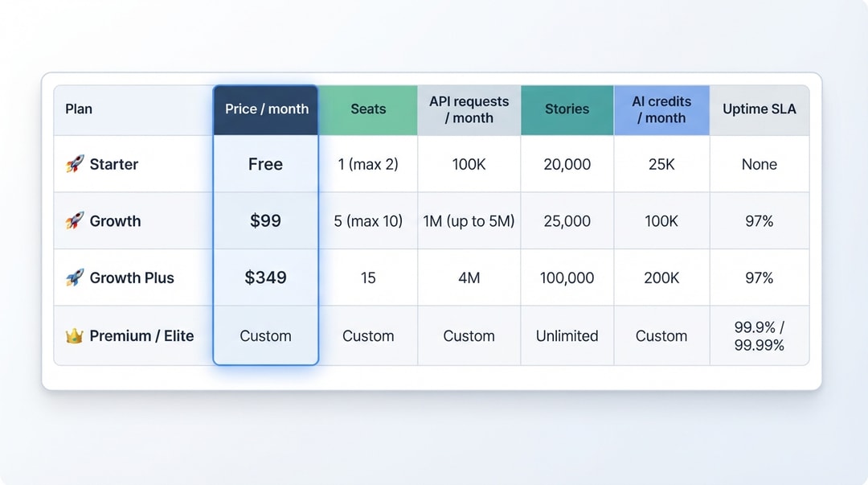This screenshot has width=868, height=485.
Task: Select the Price / month column header
Action: (266, 109)
